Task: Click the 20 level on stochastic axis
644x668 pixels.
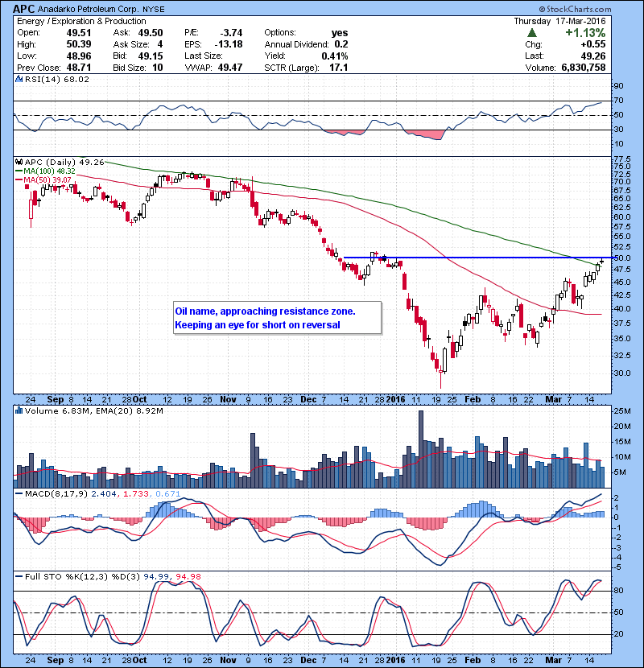Action: [x=618, y=634]
